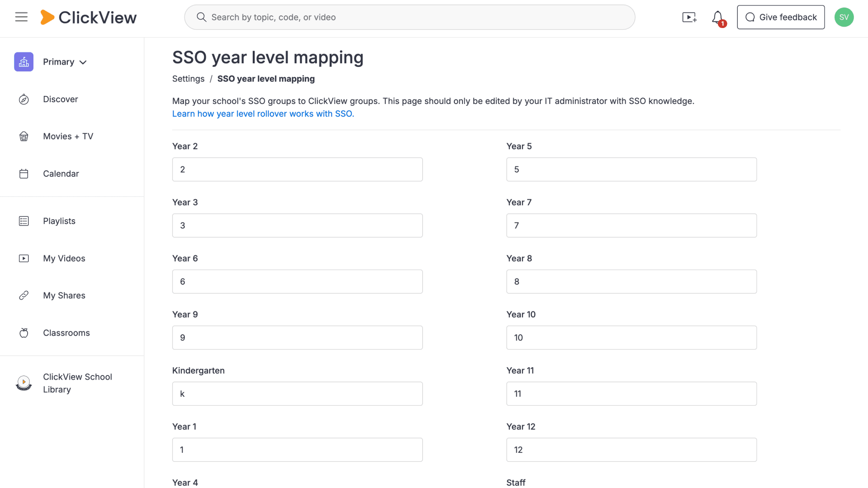Viewport: 868px width, 488px height.
Task: Click the Year 9 mapping field
Action: 297,338
